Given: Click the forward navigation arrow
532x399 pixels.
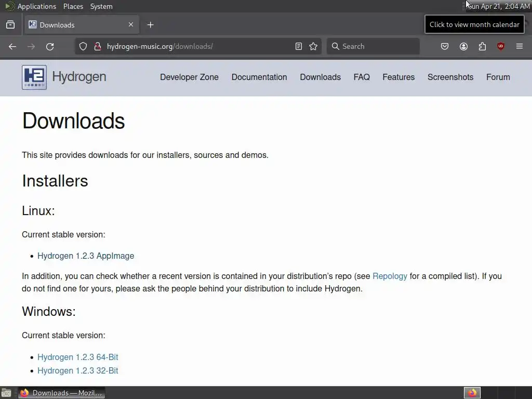Looking at the screenshot, I should point(31,46).
